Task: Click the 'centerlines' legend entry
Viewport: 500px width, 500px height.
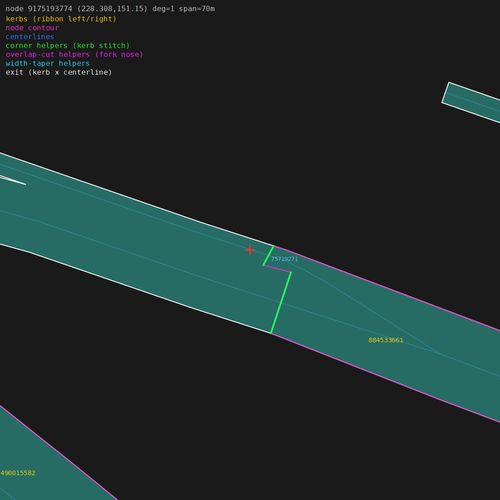Action: coord(30,37)
